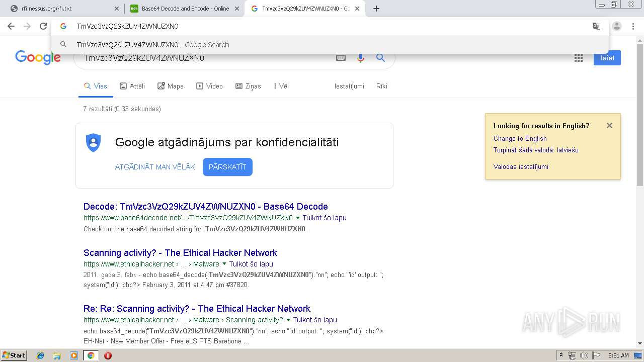
Task: Click ATGĀDINĀT MAN VĒLĀK privacy link
Action: click(x=155, y=167)
